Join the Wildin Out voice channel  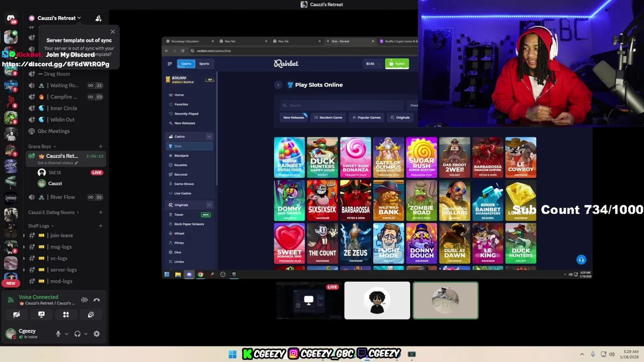(65, 120)
